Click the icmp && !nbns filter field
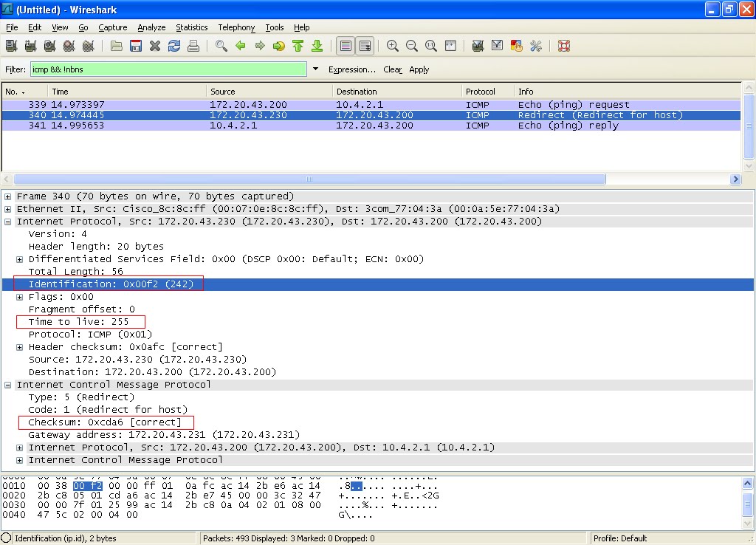The image size is (756, 545). point(168,69)
